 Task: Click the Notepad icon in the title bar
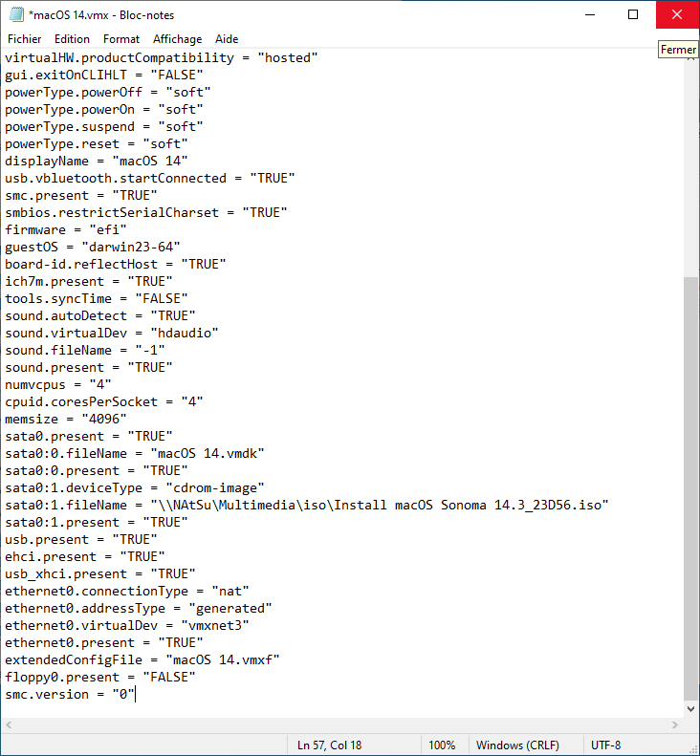[x=16, y=15]
